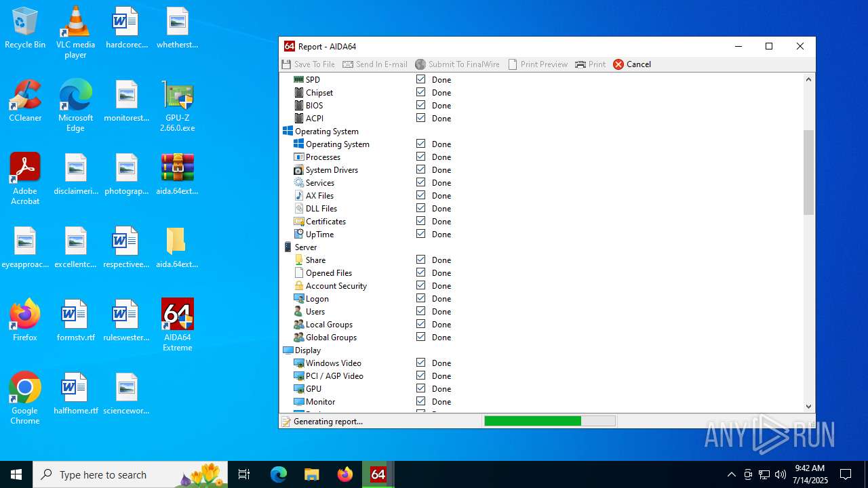The height and width of the screenshot is (488, 868).
Task: Select the Server category header
Action: point(300,247)
